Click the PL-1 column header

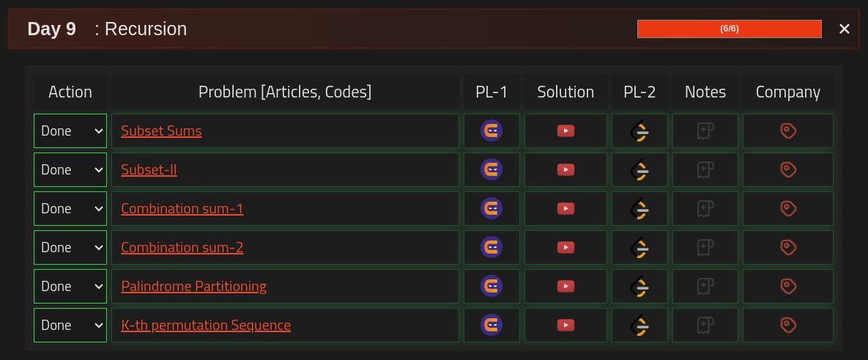click(x=492, y=92)
